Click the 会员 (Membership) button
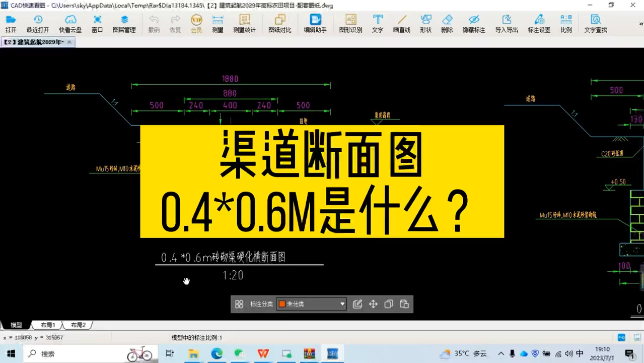 click(196, 23)
